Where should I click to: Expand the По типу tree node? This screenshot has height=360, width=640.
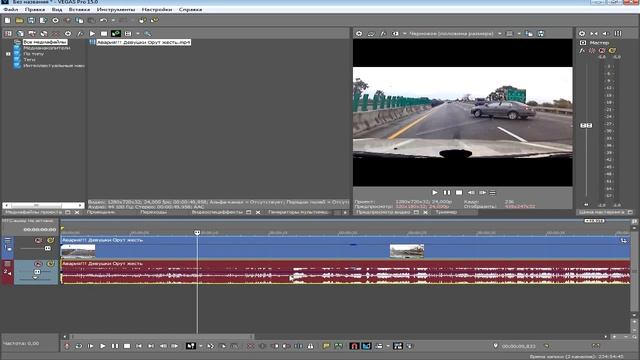click(x=8, y=54)
